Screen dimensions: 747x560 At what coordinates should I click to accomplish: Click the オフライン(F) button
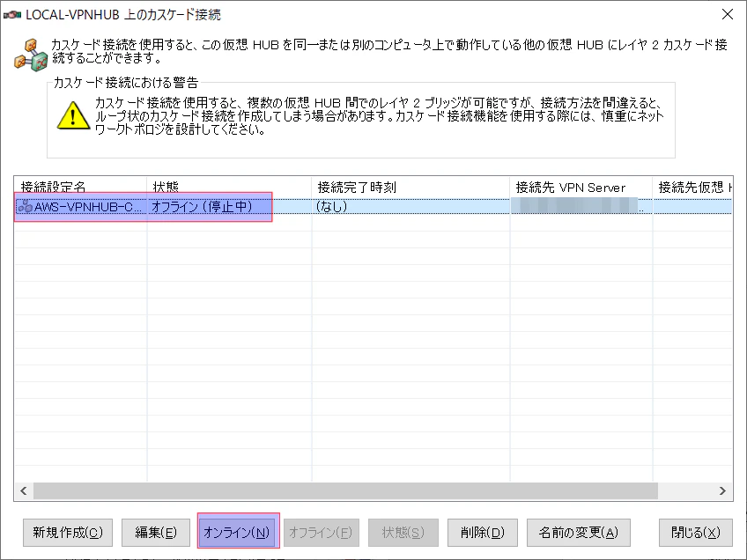click(321, 533)
